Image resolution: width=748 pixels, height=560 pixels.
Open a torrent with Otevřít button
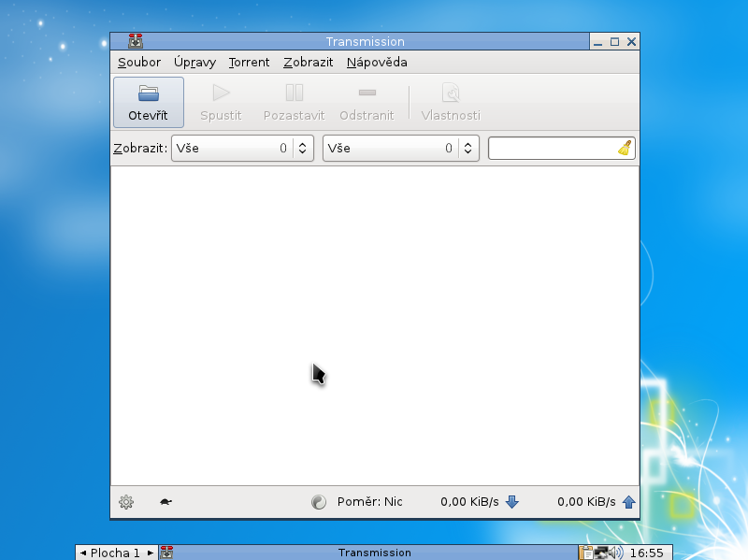pyautogui.click(x=149, y=102)
